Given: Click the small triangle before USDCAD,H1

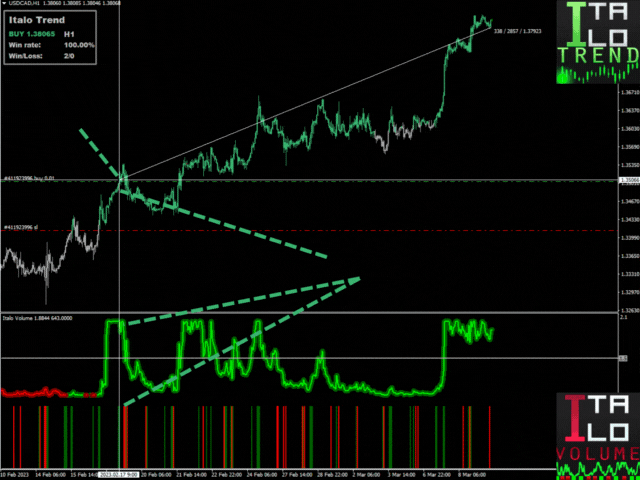Looking at the screenshot, I should point(4,4).
